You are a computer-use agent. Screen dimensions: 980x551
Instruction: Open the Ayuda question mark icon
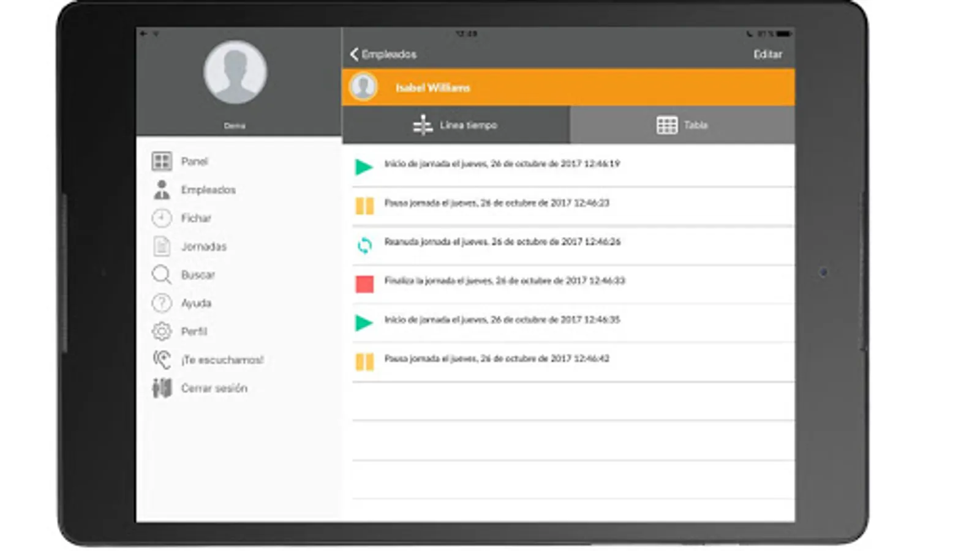click(x=162, y=303)
